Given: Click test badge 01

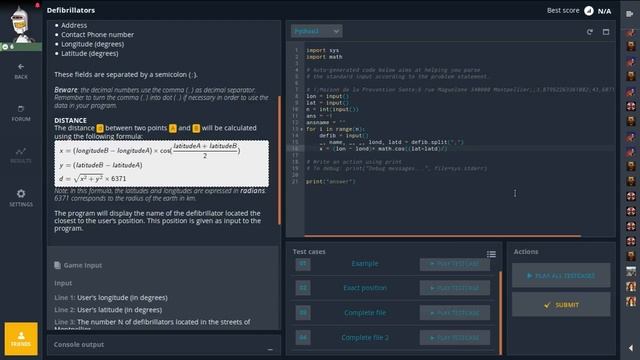Looking at the screenshot, I should [x=303, y=264].
